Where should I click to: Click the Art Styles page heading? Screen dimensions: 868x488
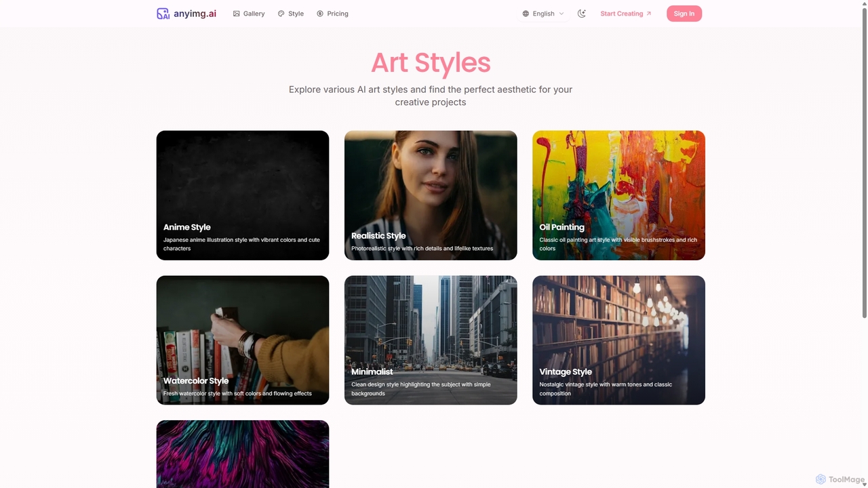click(431, 62)
